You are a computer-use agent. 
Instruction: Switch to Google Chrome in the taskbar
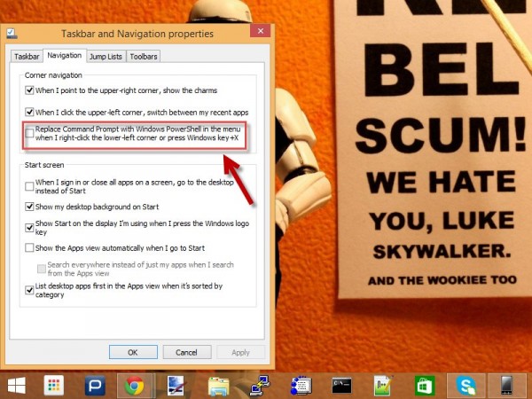(135, 386)
